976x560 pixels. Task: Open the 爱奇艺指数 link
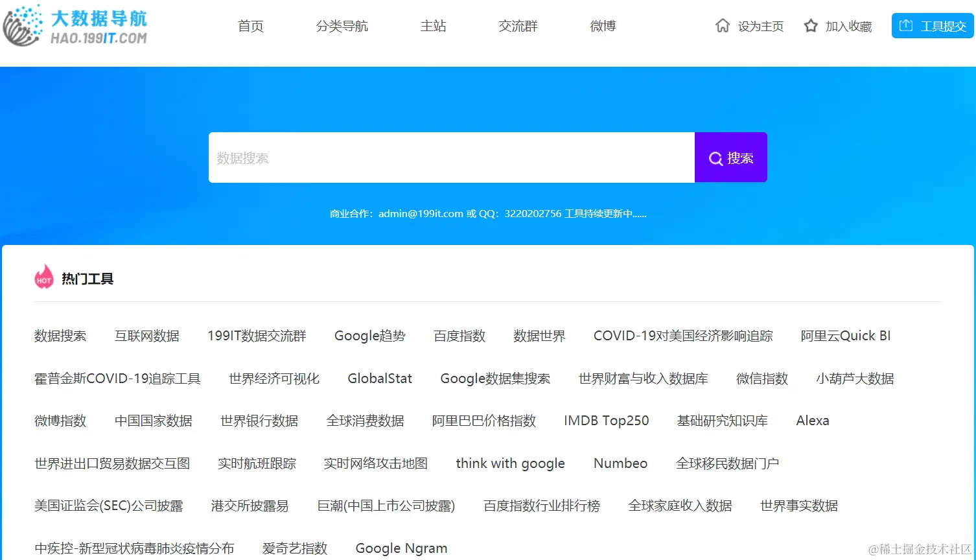pos(295,548)
